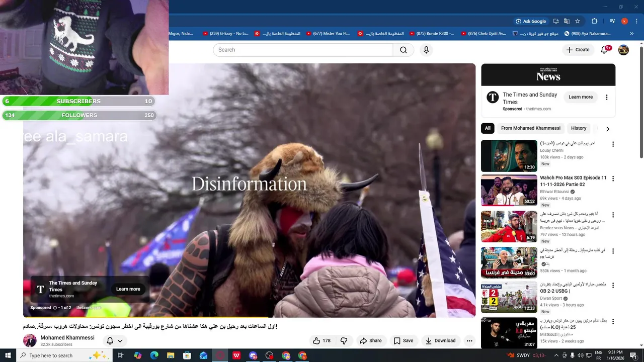644x362 pixels.
Task: Open Mistkouzi video thumbnail 31:07
Action: click(509, 333)
